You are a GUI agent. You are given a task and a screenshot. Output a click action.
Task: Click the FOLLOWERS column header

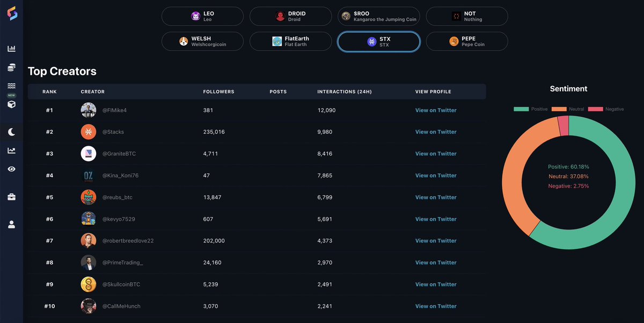click(x=219, y=92)
